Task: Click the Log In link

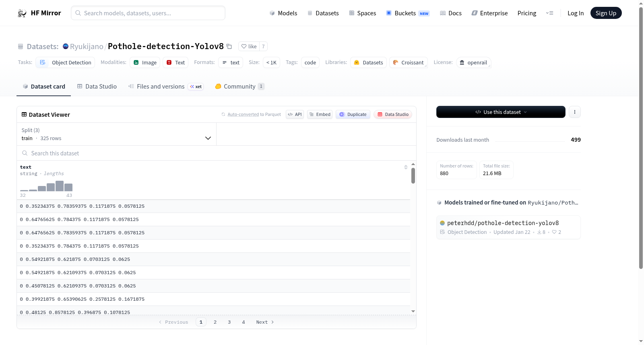Action: [x=576, y=13]
